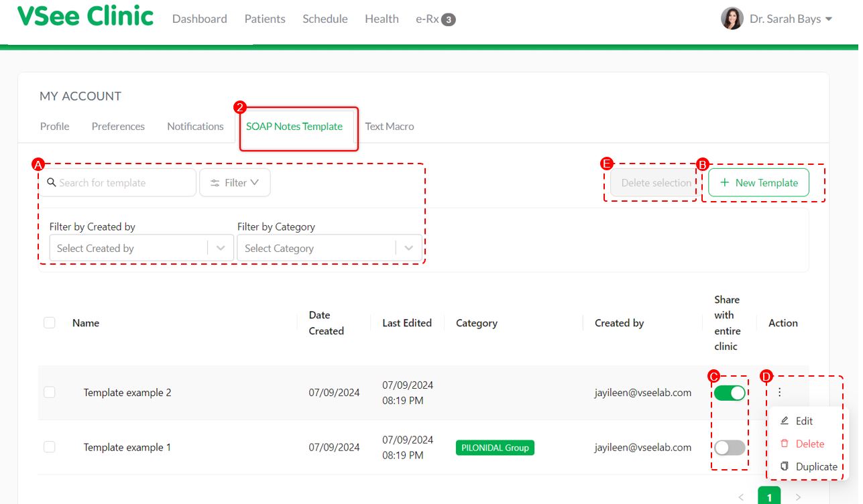Check the Template example 1 checkbox

coord(49,446)
